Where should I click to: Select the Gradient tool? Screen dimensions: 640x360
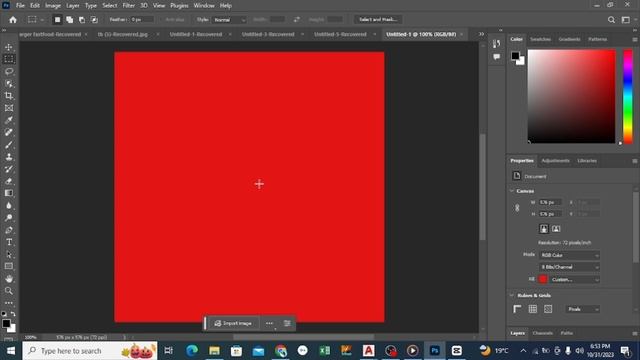[x=9, y=193]
